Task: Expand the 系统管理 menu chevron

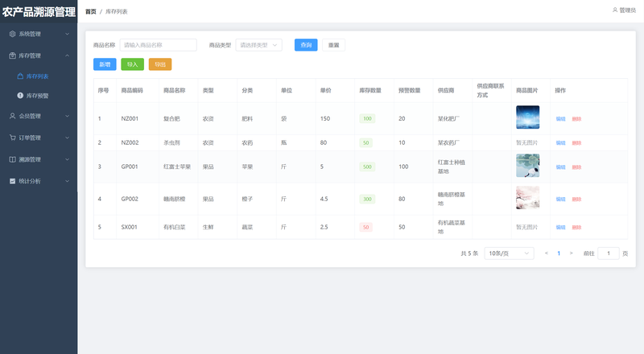Action: click(67, 35)
